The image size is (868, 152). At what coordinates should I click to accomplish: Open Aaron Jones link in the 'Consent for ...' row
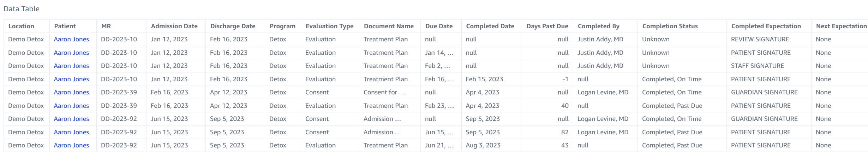71,92
